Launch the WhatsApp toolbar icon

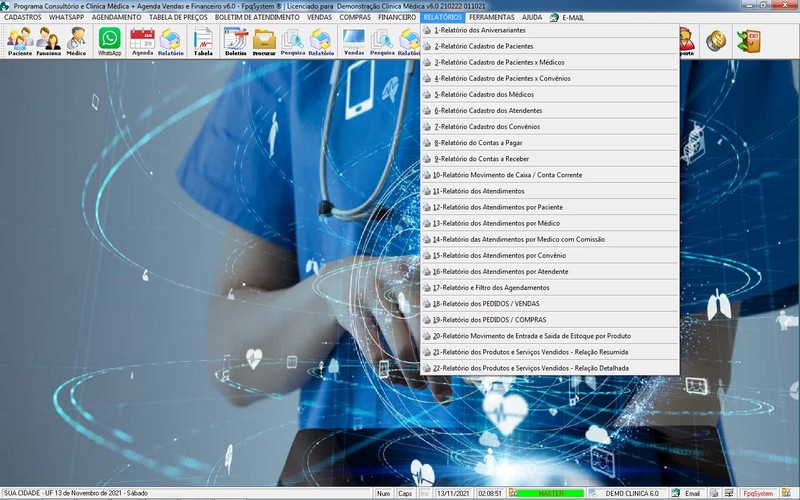(x=109, y=41)
